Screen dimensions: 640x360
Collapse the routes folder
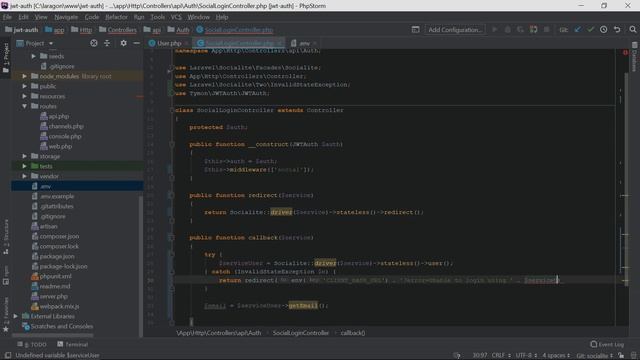(x=24, y=106)
